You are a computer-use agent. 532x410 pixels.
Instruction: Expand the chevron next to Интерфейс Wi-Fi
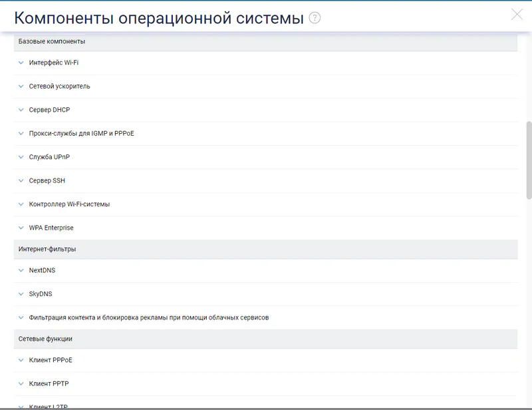pyautogui.click(x=21, y=63)
